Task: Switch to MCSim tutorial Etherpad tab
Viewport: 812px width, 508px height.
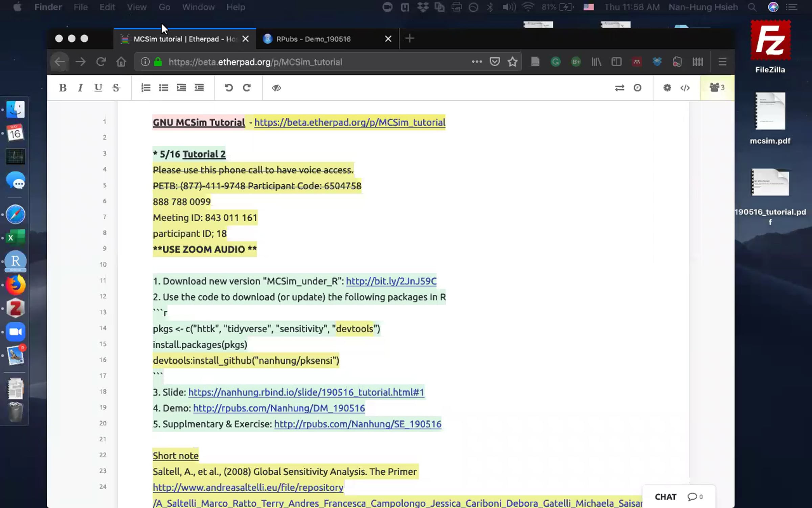Action: (x=185, y=39)
